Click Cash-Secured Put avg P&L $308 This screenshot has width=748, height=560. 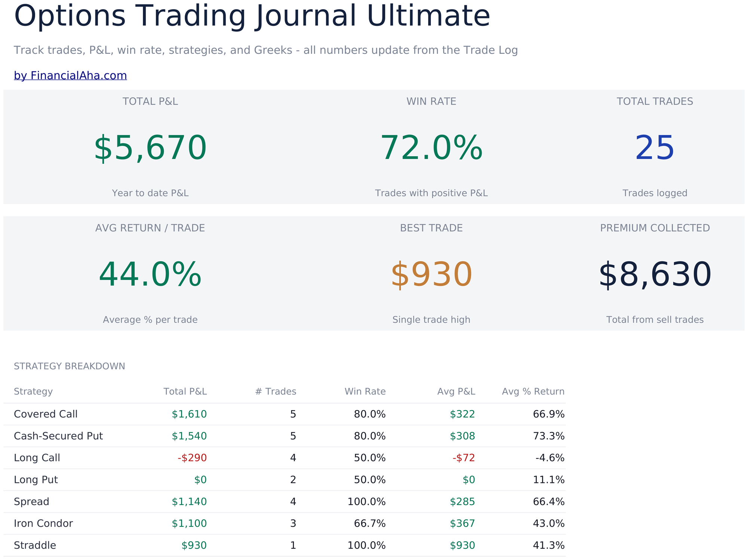pyautogui.click(x=462, y=436)
